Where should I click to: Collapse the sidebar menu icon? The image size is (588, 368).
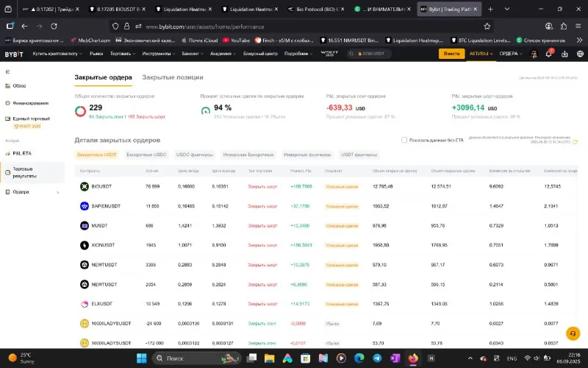(x=7, y=71)
